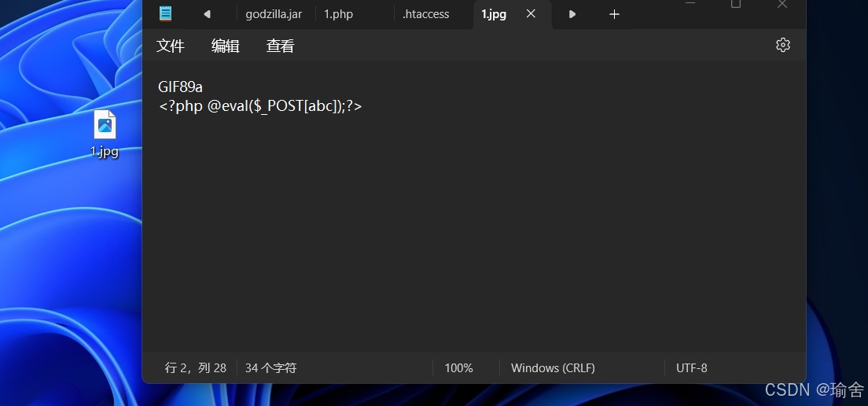Open Notepad settings gear
Image resolution: width=868 pixels, height=406 pixels.
(783, 45)
